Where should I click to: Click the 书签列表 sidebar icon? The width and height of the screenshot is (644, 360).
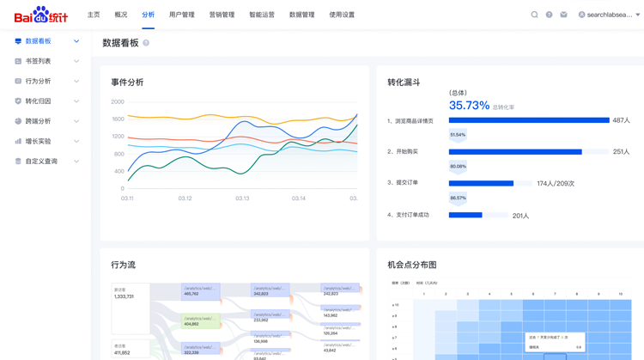coord(18,61)
